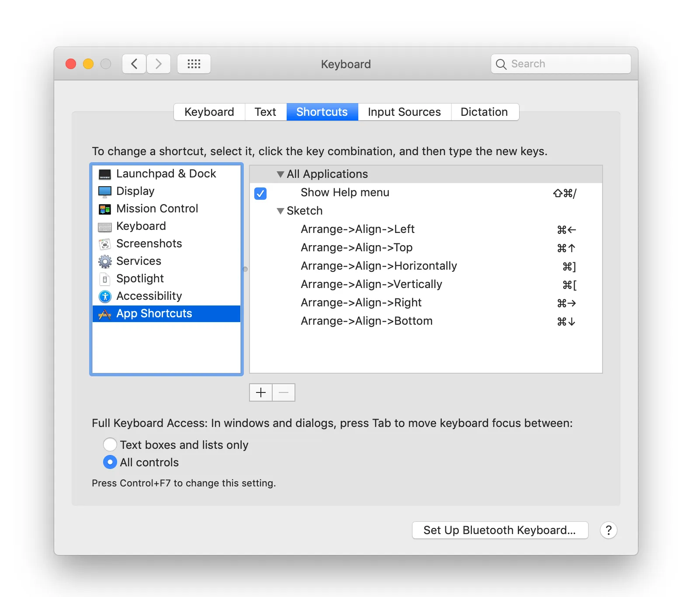Click Set Up Bluetooth Keyboard button
The image size is (700, 597).
point(499,530)
